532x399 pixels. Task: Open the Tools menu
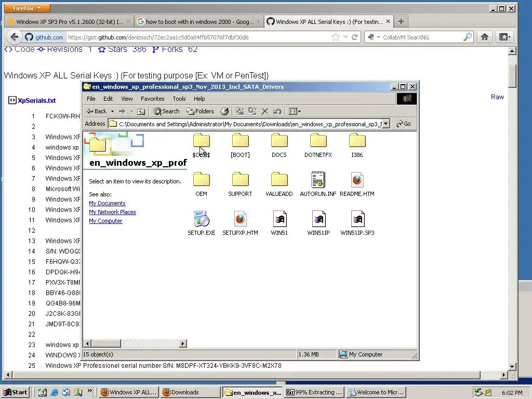pyautogui.click(x=179, y=99)
